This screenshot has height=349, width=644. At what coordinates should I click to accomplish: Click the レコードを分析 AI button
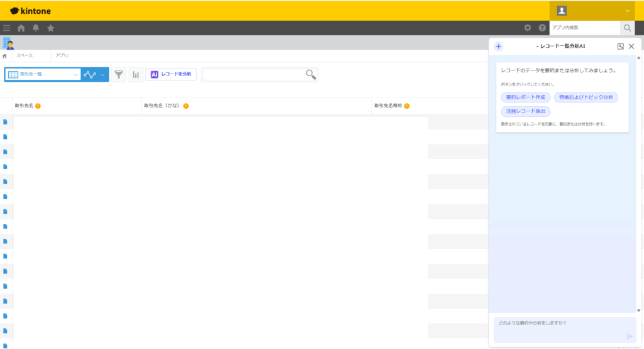[x=171, y=74]
